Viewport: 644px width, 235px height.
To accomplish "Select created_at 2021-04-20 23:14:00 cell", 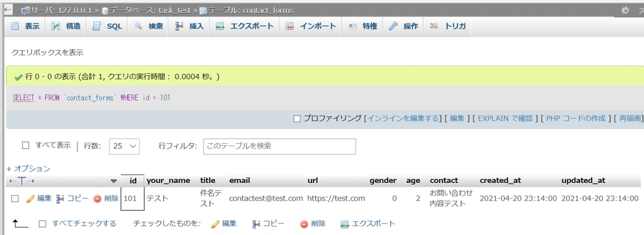I will coord(518,198).
